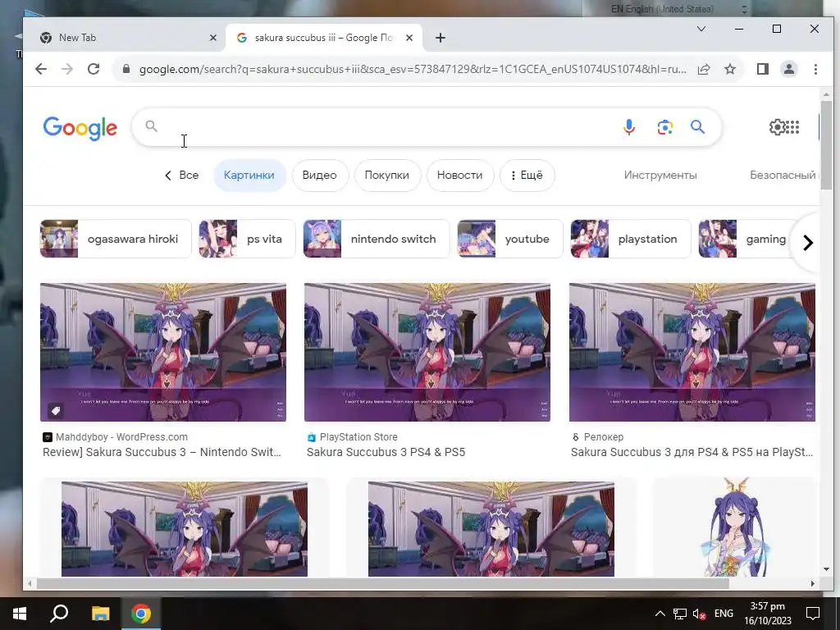The width and height of the screenshot is (840, 630).
Task: Click the horizontal scrollbar thumb
Action: coord(382,583)
